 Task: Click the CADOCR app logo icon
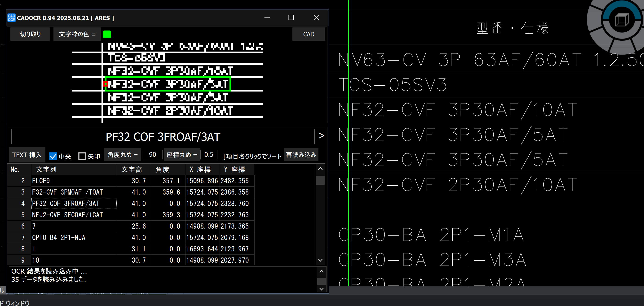12,18
